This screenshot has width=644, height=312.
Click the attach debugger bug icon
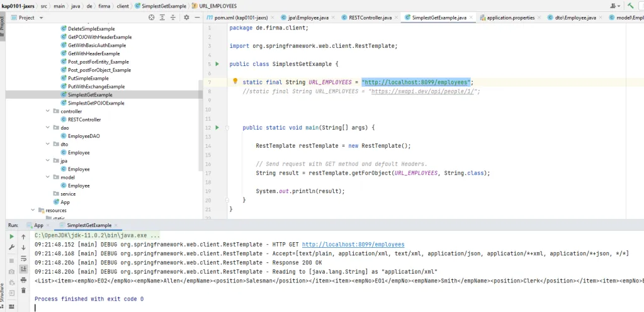coord(11,282)
